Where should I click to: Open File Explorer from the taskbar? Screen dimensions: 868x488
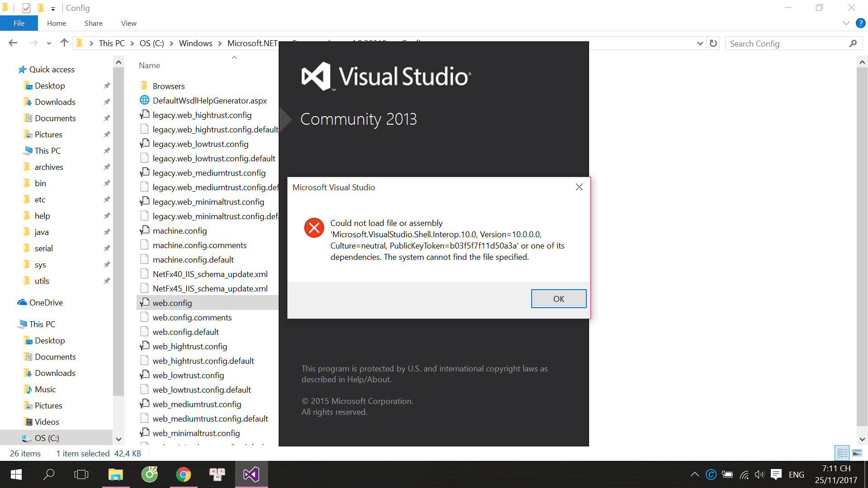(116, 474)
